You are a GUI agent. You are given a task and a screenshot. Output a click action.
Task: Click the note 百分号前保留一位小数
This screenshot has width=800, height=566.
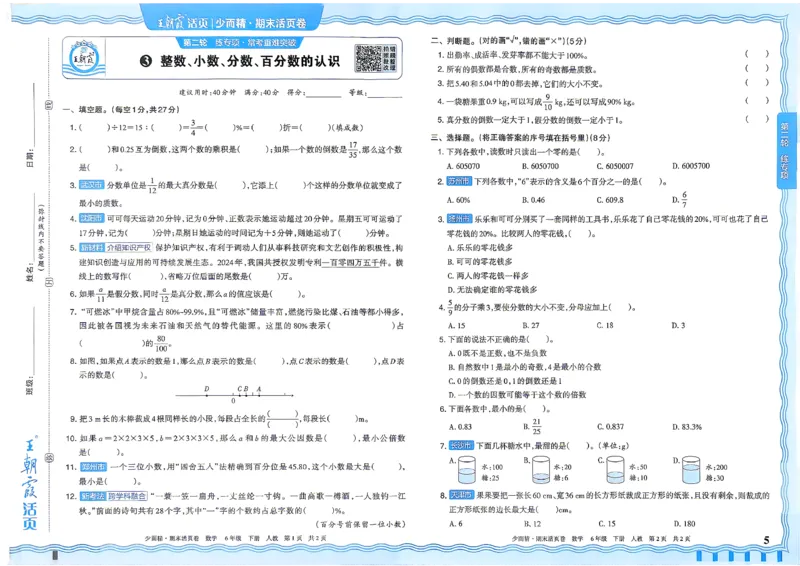[x=360, y=524]
